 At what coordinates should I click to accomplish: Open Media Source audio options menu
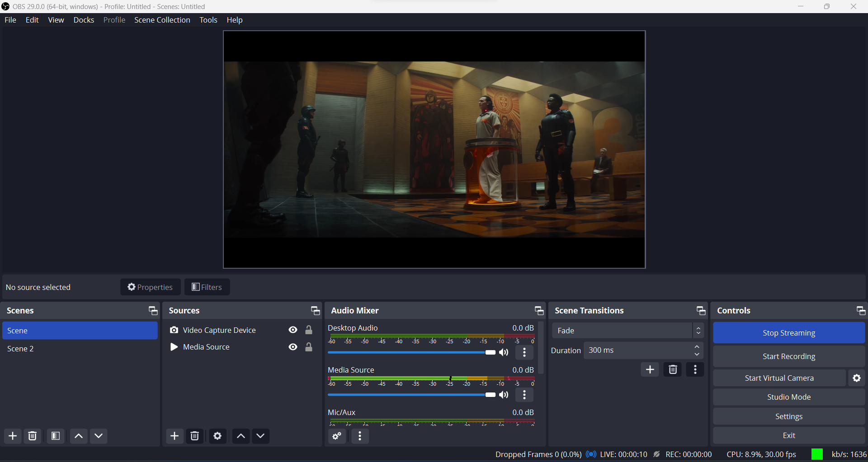point(524,395)
